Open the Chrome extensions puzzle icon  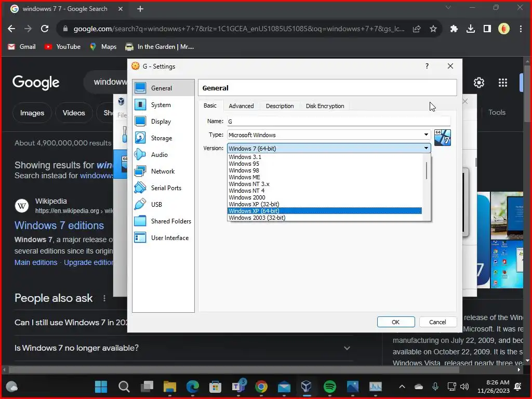454,29
